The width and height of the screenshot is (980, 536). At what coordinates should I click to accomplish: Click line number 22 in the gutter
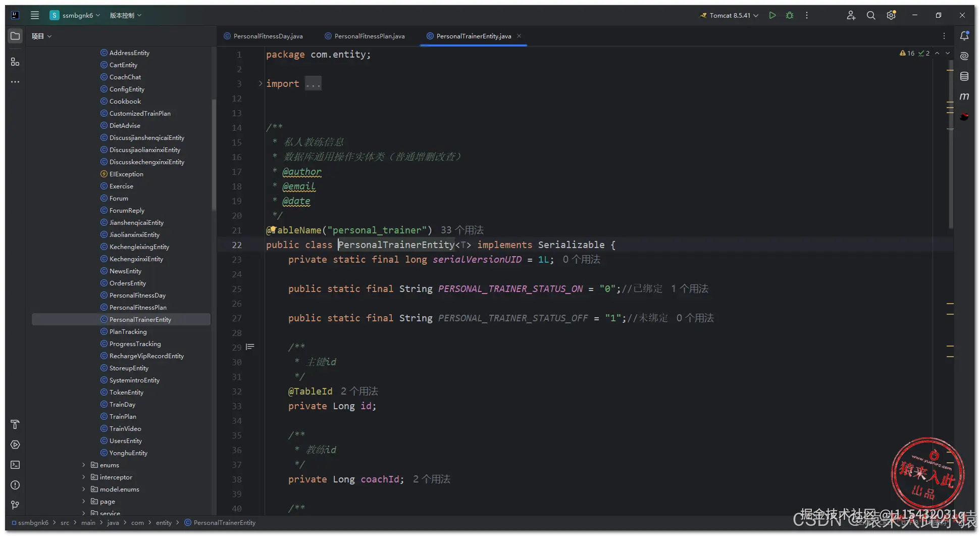click(237, 245)
